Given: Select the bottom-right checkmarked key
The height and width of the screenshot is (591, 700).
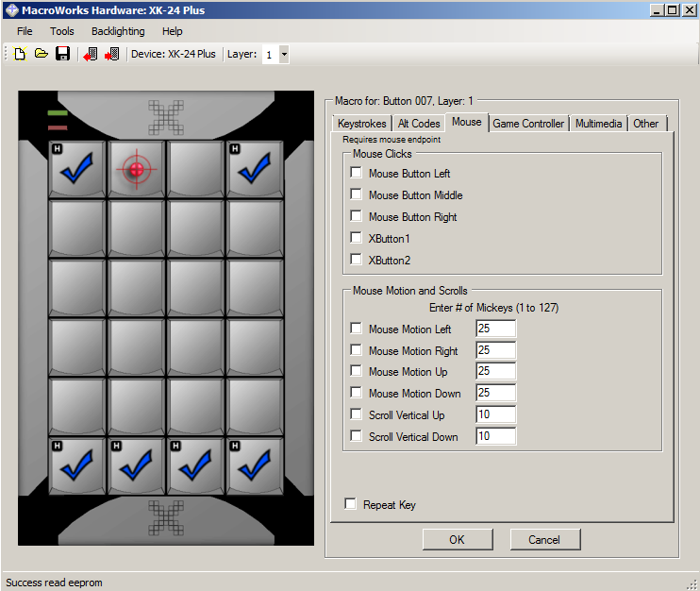Looking at the screenshot, I should (x=255, y=465).
